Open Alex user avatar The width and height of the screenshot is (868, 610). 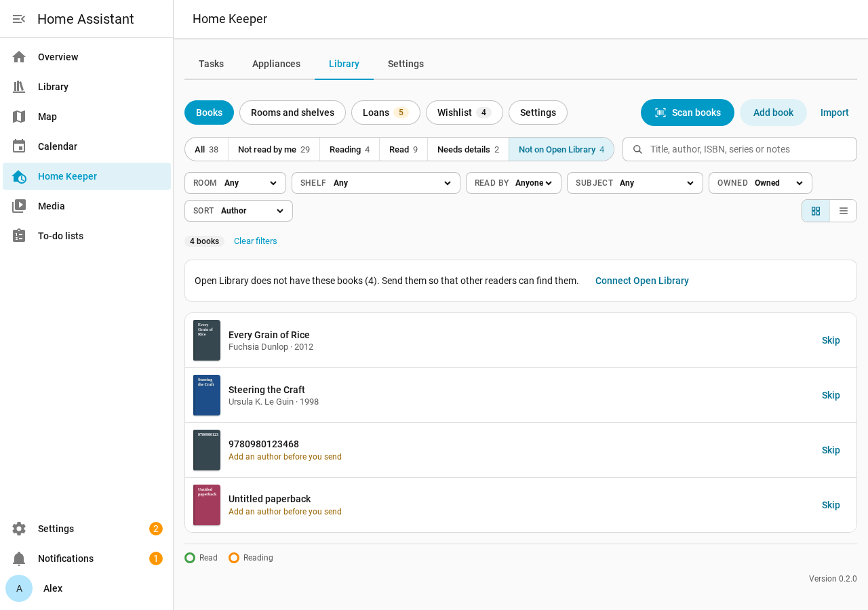pyautogui.click(x=19, y=588)
